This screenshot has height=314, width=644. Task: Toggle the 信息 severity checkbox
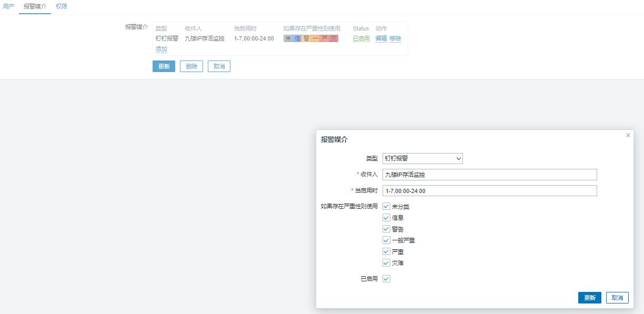tap(386, 218)
